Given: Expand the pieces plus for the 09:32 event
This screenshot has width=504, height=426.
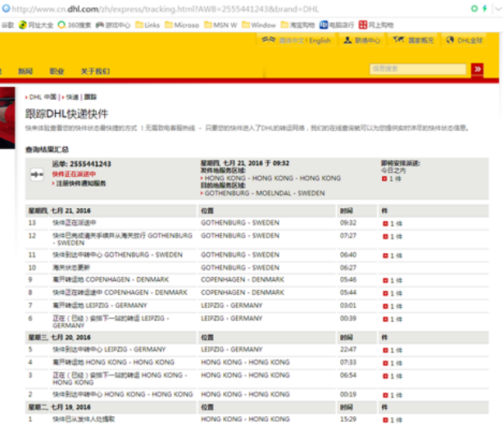Looking at the screenshot, I should coord(385,224).
